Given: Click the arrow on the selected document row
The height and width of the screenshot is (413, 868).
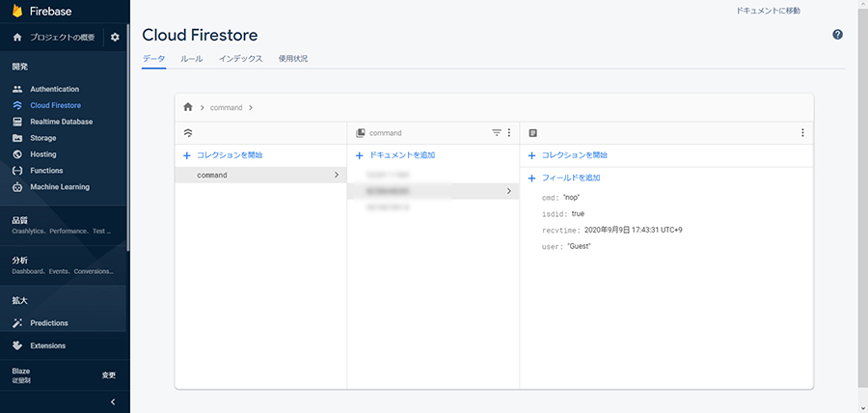Looking at the screenshot, I should click(x=509, y=191).
